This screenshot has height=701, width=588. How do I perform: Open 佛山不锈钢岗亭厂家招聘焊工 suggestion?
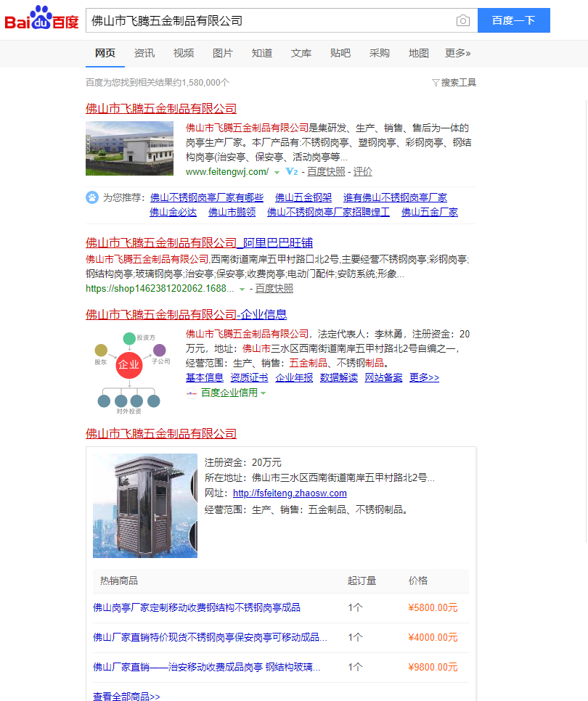click(x=328, y=212)
